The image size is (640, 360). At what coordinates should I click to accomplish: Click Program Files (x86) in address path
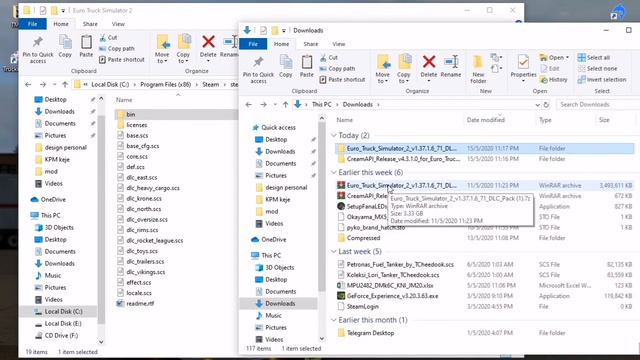[165, 84]
